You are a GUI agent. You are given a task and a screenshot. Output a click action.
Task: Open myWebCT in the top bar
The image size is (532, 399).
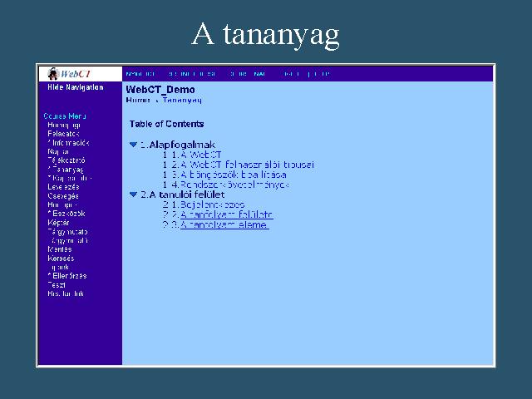click(x=140, y=74)
